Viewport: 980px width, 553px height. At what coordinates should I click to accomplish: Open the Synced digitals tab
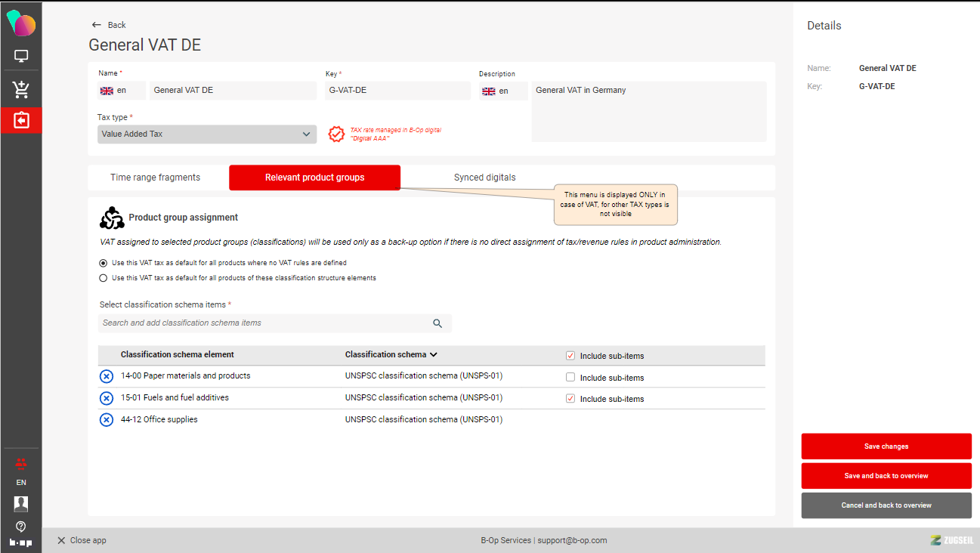pos(484,178)
